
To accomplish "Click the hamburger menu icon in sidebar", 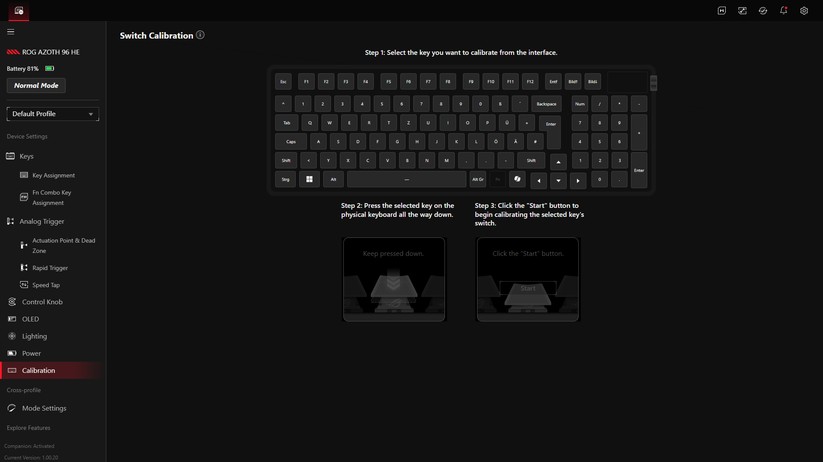I will tap(11, 32).
